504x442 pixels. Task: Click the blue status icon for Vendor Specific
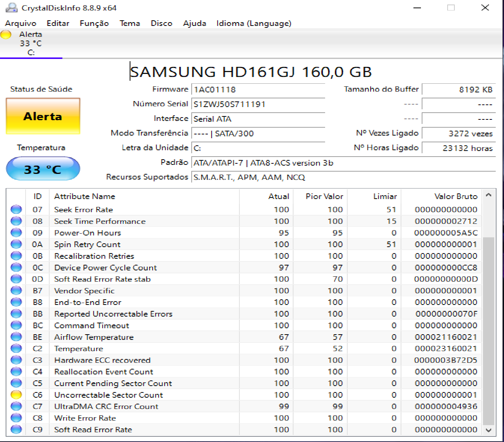(x=16, y=291)
